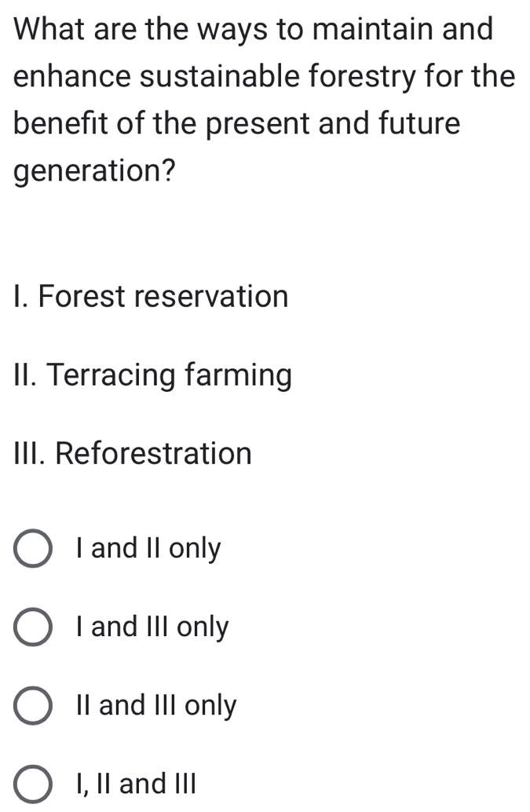Click statement "III. Reforestration"
This screenshot has width=530, height=812.
[133, 454]
